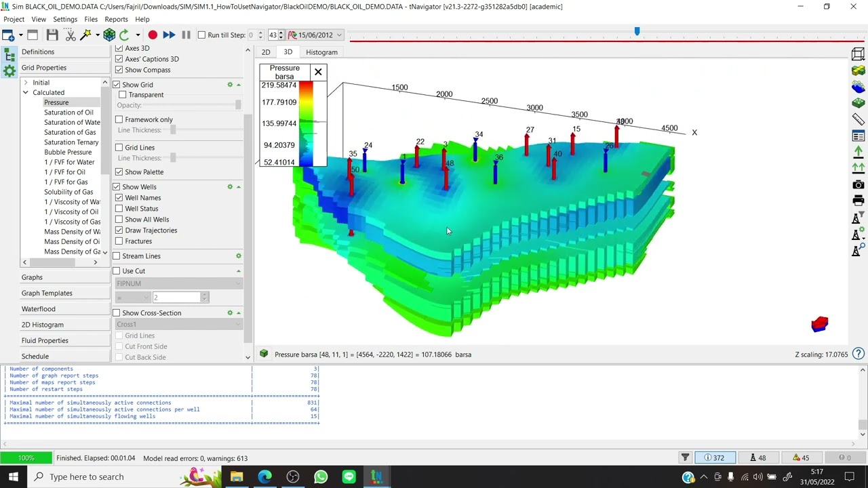Switch to the 2D view tab

coord(266,52)
